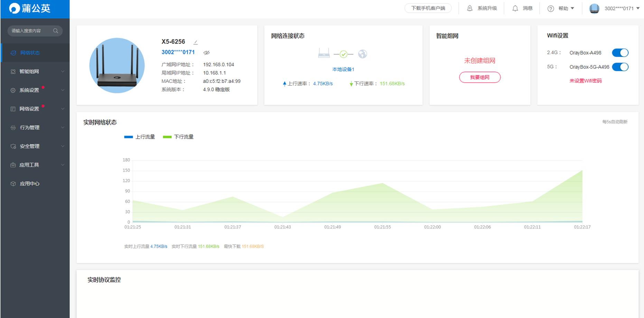Click the green 下行流量 legend swatch

point(167,137)
